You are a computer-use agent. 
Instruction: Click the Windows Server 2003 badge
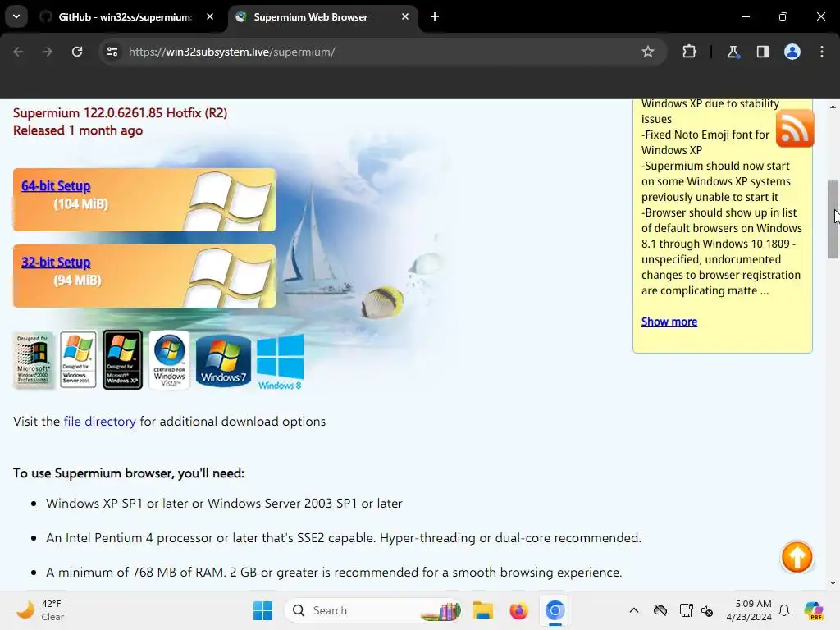(78, 359)
